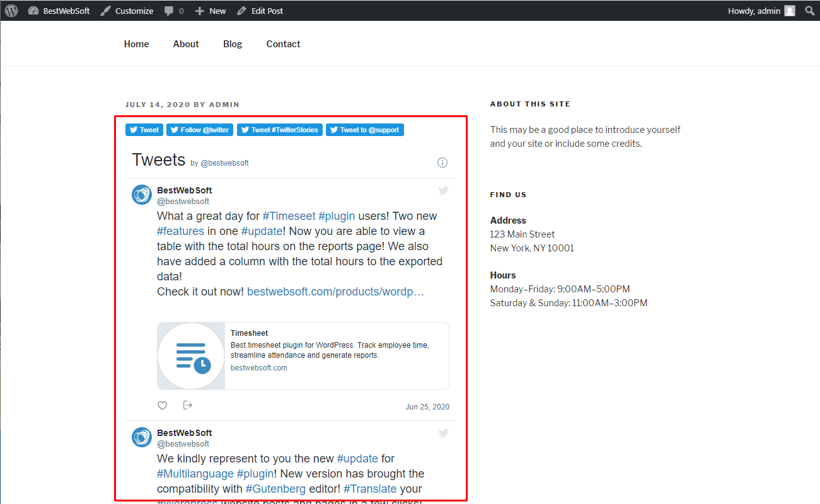Open the Howdy, admin account menu

(761, 11)
